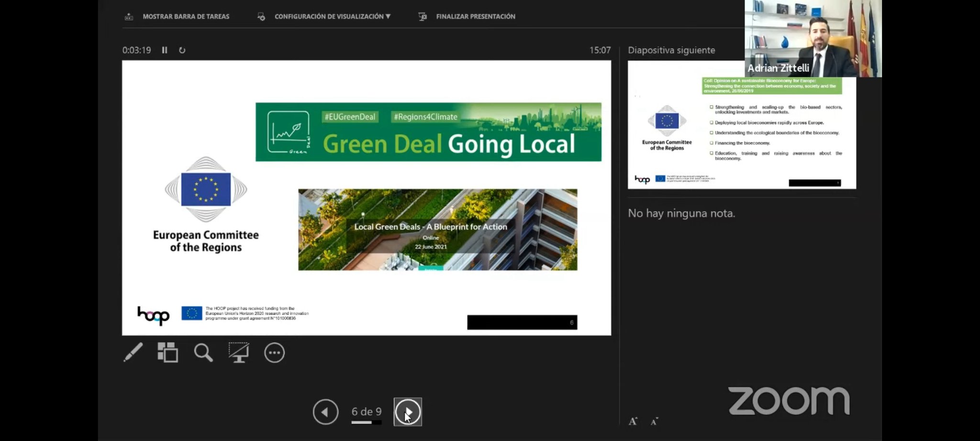This screenshot has height=441, width=980.
Task: Click Adrian Zittelli video thumbnail
Action: pos(813,38)
